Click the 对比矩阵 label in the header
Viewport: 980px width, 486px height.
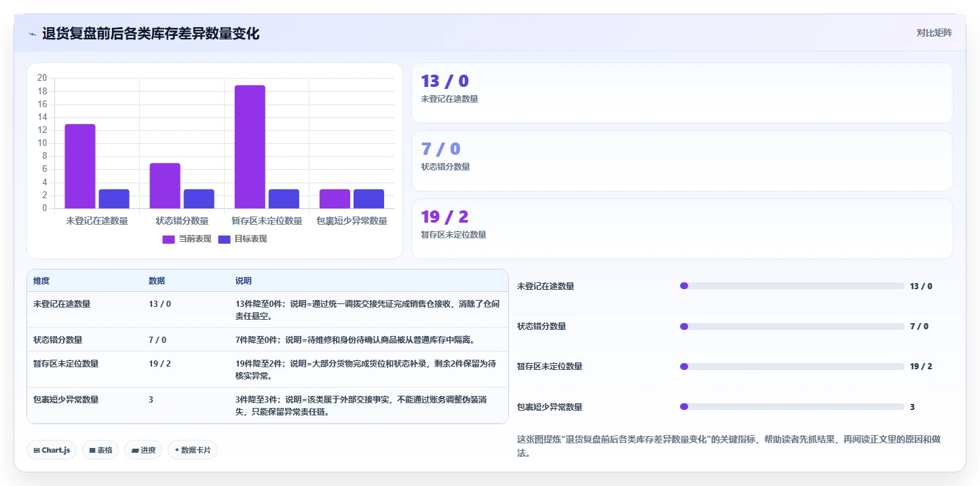tap(934, 33)
